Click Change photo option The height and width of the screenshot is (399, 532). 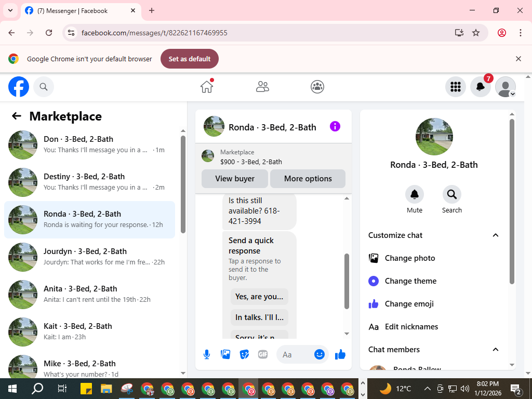[x=434, y=258]
